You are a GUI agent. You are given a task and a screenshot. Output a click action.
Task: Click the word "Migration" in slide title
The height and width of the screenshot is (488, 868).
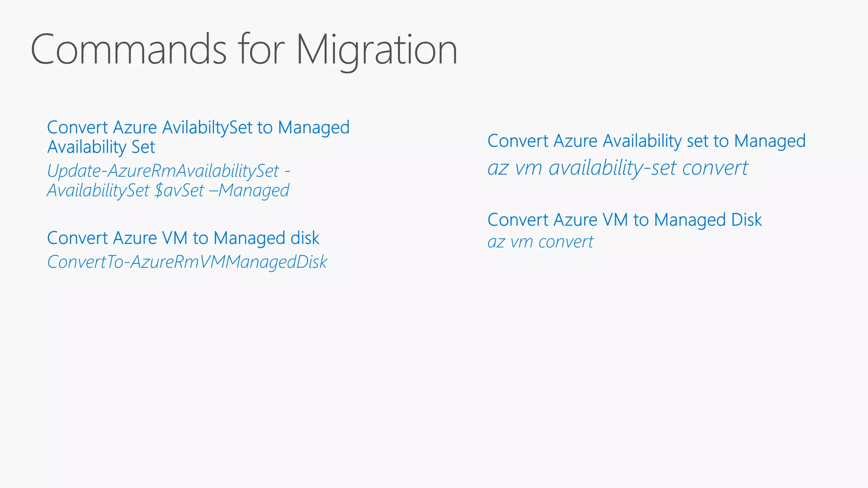pos(376,50)
